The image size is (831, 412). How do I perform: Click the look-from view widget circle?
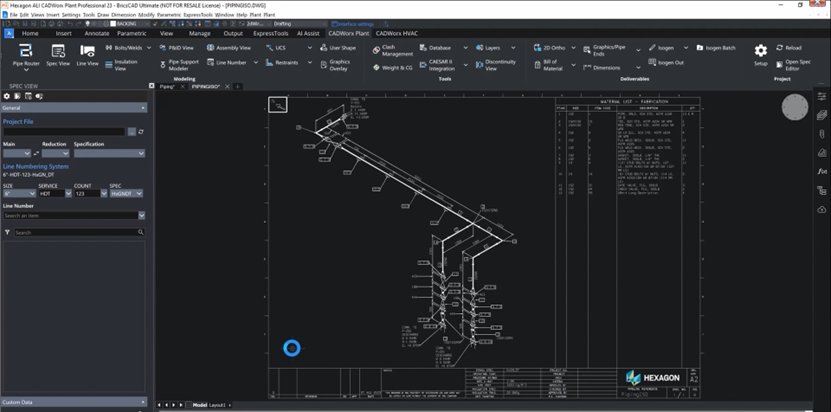[x=795, y=107]
